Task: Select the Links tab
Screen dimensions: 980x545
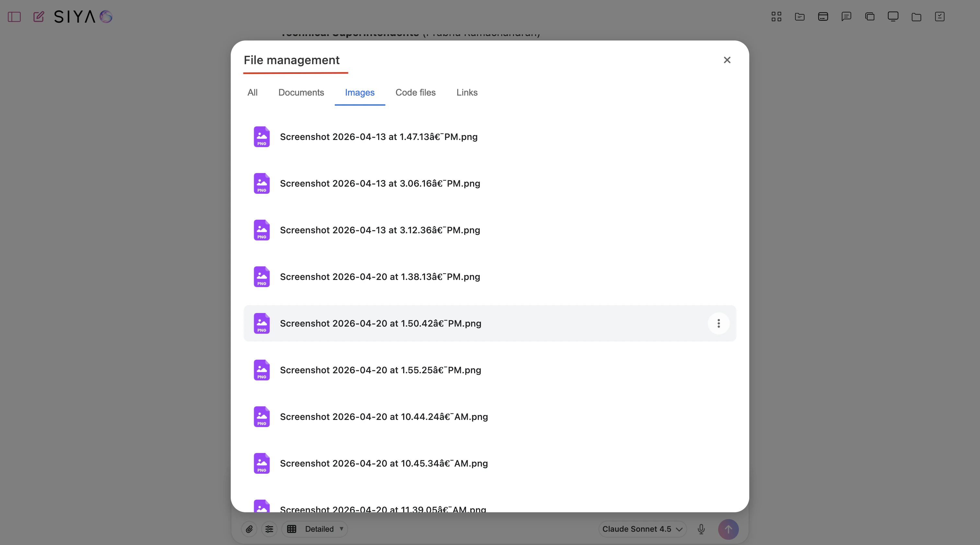Action: (x=467, y=92)
